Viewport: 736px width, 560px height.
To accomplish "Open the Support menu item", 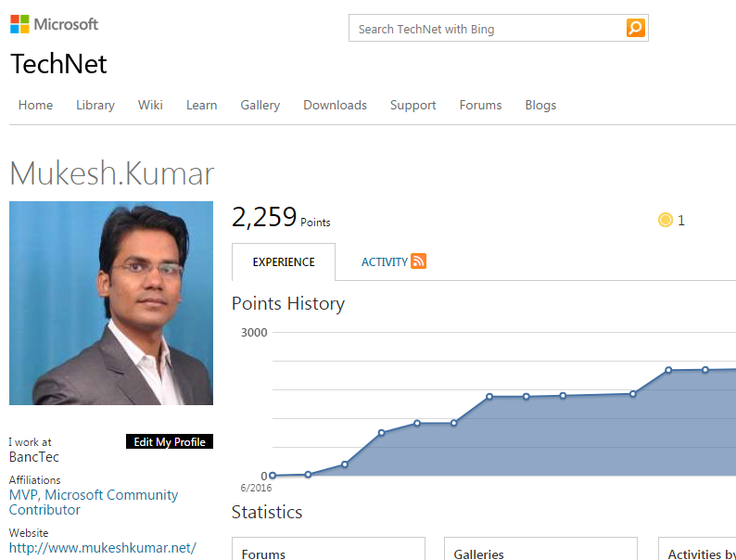I will click(x=413, y=105).
